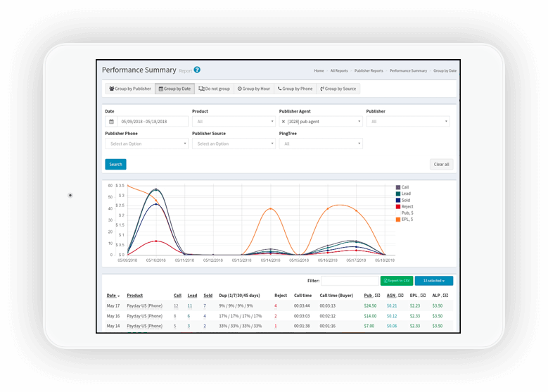Toggle Lead color swatch in legend

(x=399, y=194)
